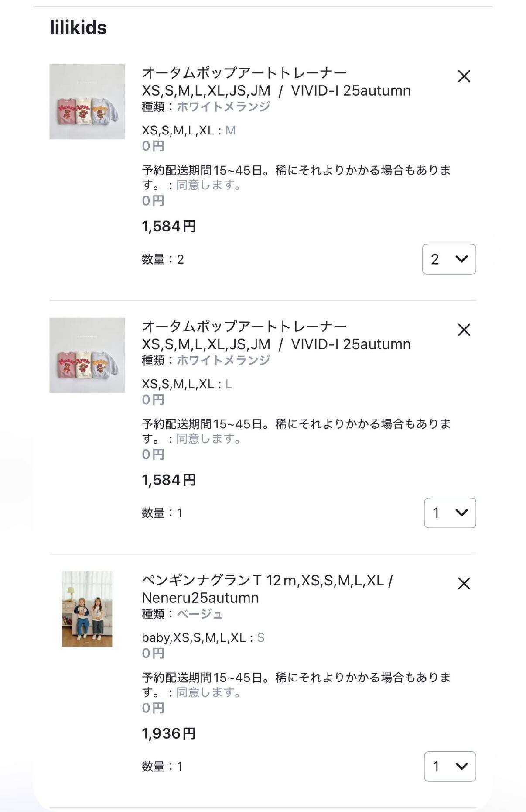
Task: Open the first オータムポップアートトレーナー product title
Action: tap(276, 82)
